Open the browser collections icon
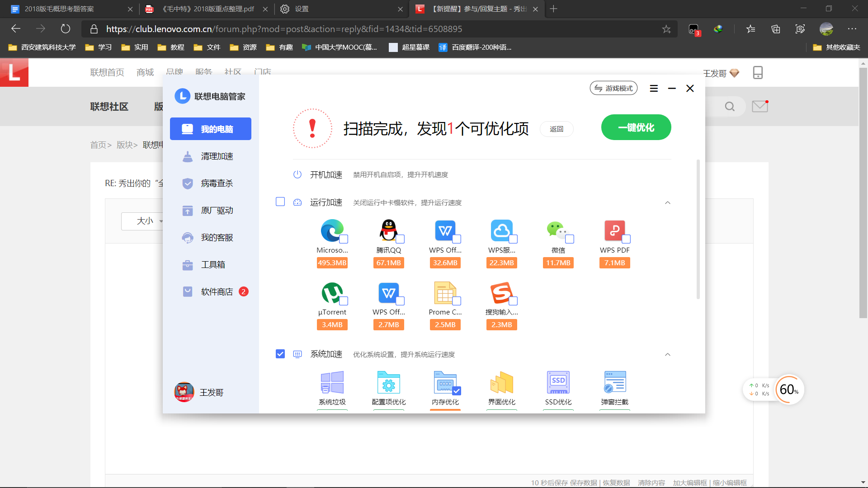868x488 pixels. (x=776, y=29)
